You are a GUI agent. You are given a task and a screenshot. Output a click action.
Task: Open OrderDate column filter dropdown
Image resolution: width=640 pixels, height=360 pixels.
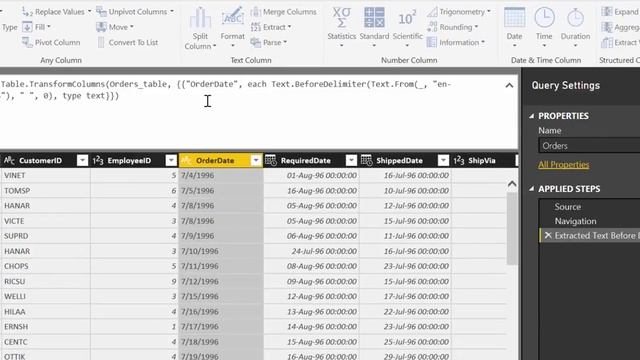256,160
